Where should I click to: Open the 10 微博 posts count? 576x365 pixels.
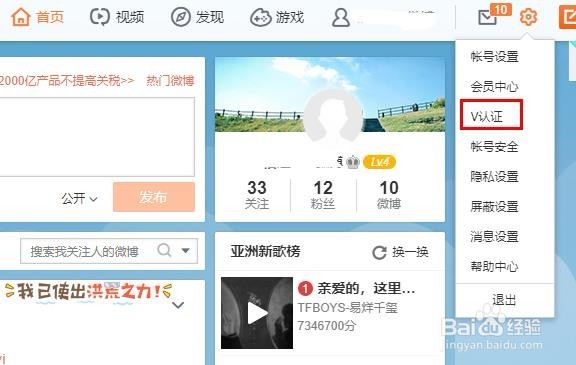(389, 195)
